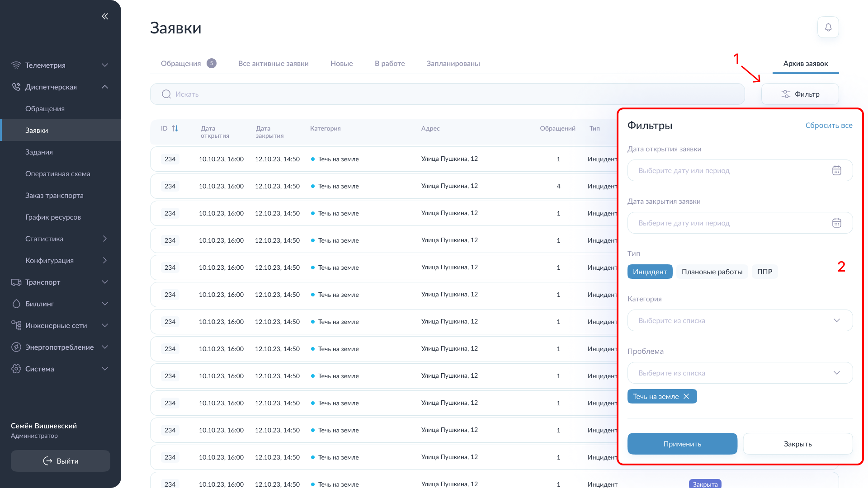868x488 pixels.
Task: Toggle the ППР type filter
Action: click(x=764, y=272)
